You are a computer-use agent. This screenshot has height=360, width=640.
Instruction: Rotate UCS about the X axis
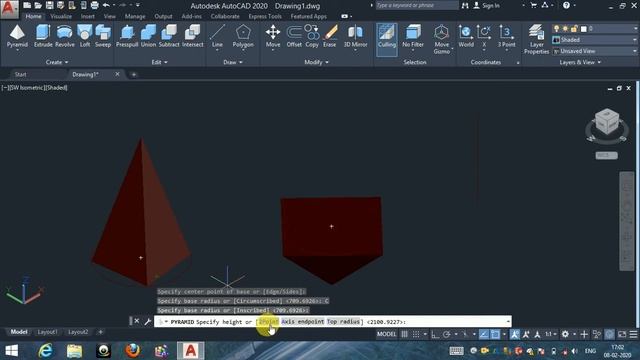pyautogui.click(x=484, y=36)
